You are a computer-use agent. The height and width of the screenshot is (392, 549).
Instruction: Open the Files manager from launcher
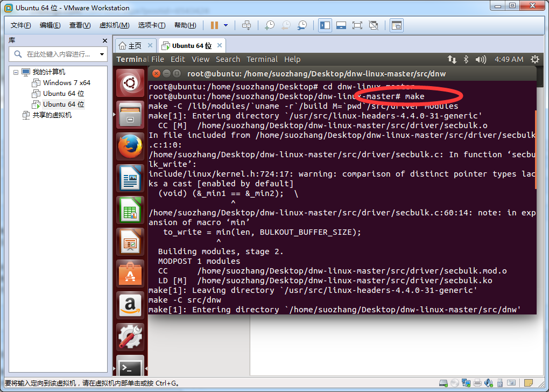tap(130, 115)
